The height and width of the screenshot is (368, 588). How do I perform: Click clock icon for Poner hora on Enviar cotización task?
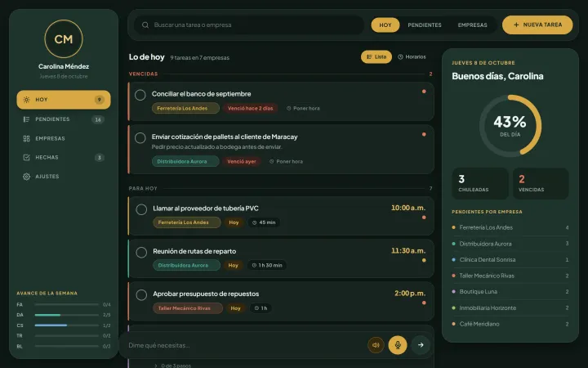click(x=271, y=161)
